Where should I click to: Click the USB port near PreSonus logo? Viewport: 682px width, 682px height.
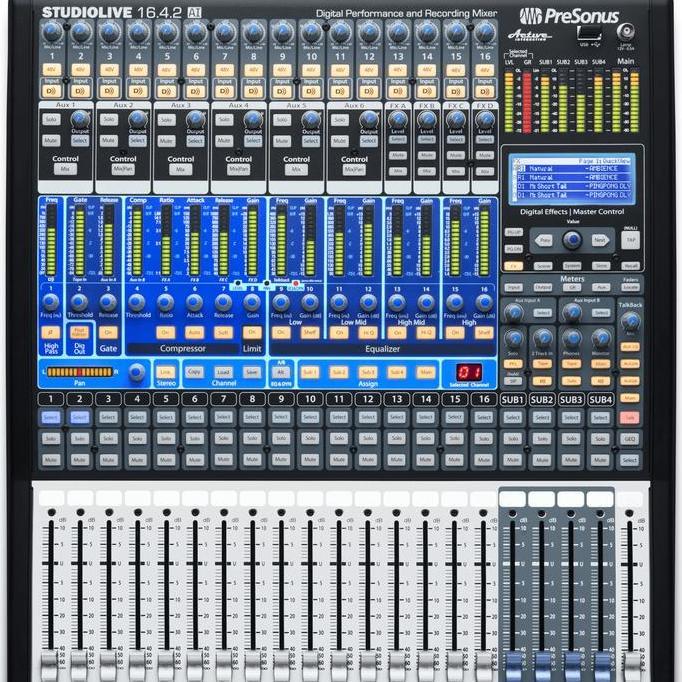589,33
